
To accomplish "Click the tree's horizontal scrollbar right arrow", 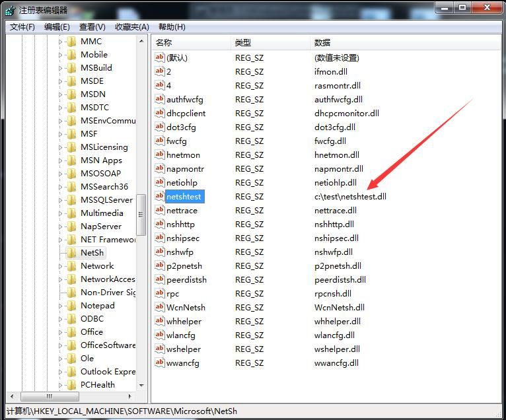I will [129, 396].
